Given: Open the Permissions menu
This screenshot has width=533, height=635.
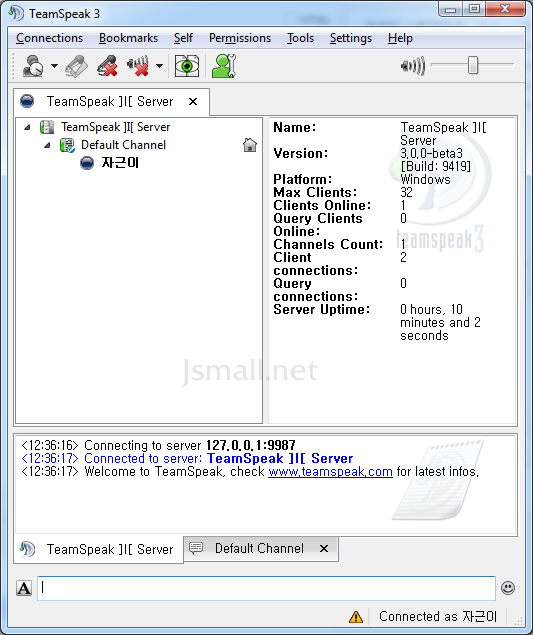Looking at the screenshot, I should point(240,38).
